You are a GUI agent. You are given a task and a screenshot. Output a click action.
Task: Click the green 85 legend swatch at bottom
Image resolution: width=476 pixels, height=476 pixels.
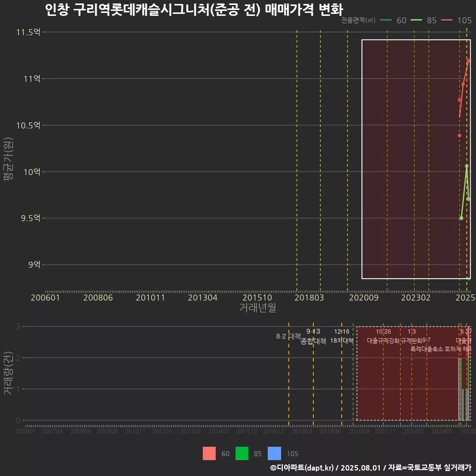click(x=242, y=454)
